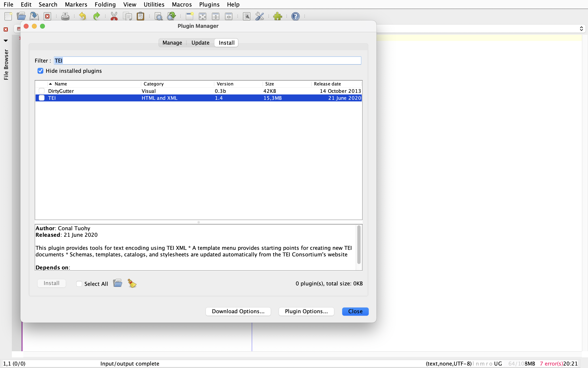Click the '7 error(s)' status indicator
The height and width of the screenshot is (368, 588).
point(551,364)
